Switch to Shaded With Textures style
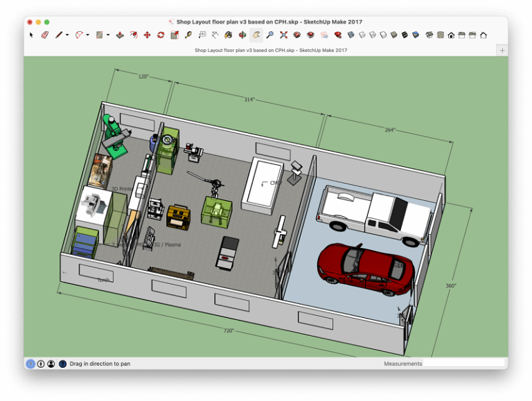Viewport: 532px width, 401px height. [405, 35]
